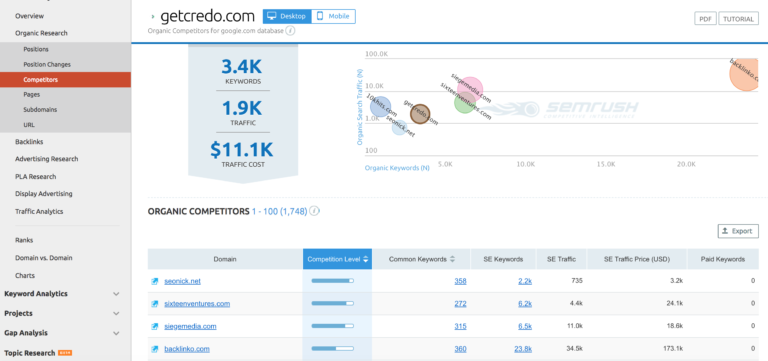Open Topic Research in the sidebar
The width and height of the screenshot is (768, 361).
click(x=29, y=353)
